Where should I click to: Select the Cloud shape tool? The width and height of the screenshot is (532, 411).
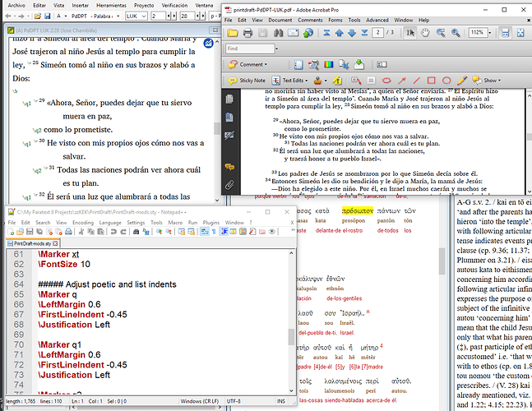tap(386, 81)
